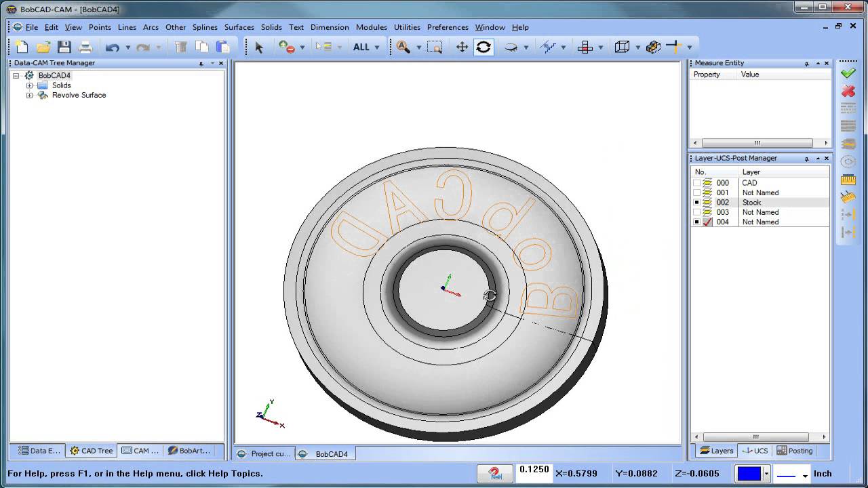Open the zoom tool dropdown arrow
This screenshot has width=868, height=488.
click(x=418, y=47)
